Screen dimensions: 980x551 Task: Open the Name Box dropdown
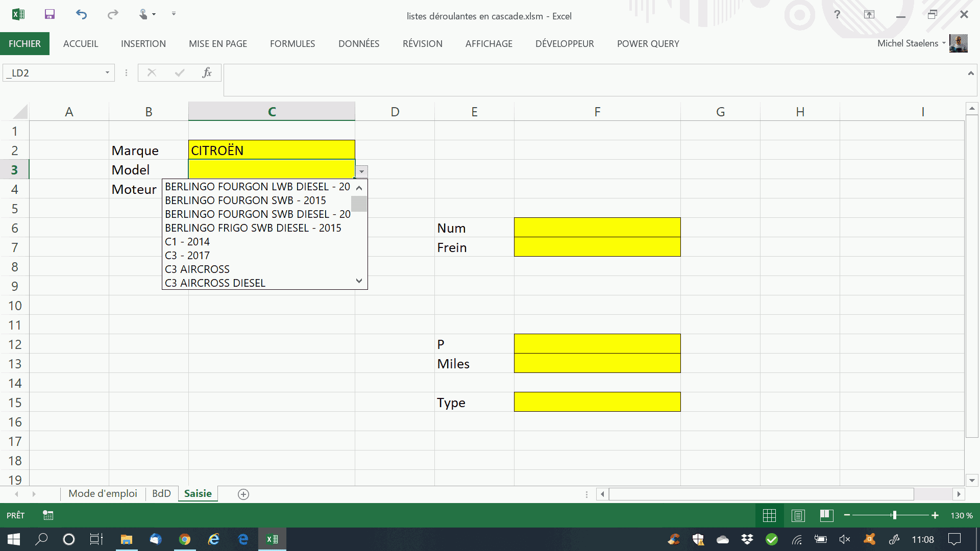tap(107, 72)
